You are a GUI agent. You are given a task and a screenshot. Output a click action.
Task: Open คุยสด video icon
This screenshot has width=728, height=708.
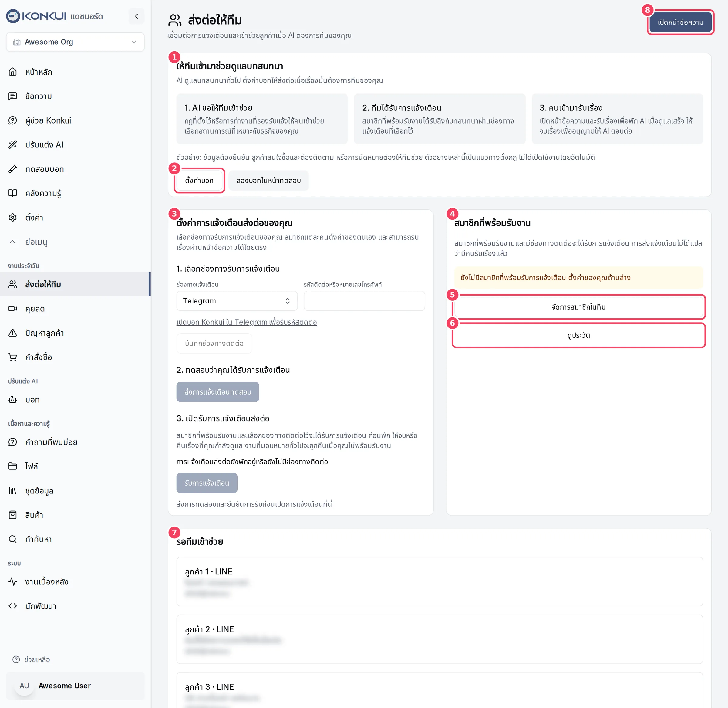coord(13,309)
